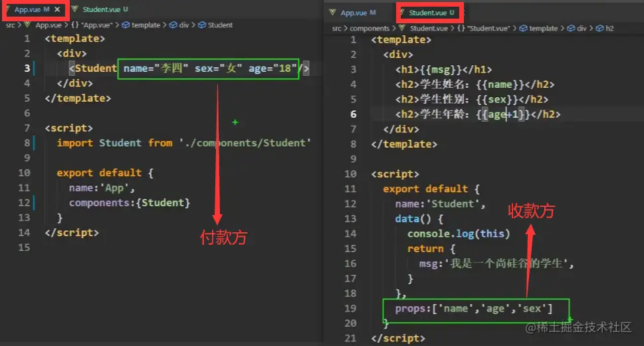Click the h2 symbol icon in right breadcrumb
This screenshot has height=346, width=644.
click(599, 29)
